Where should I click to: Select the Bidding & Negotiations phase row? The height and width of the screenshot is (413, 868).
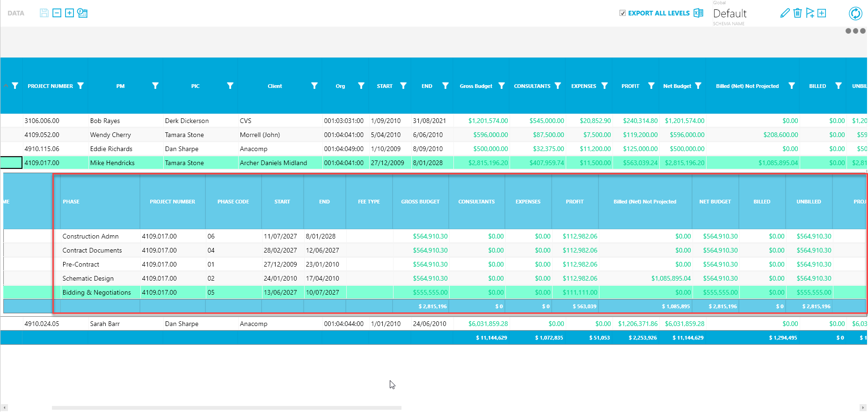[x=97, y=292]
